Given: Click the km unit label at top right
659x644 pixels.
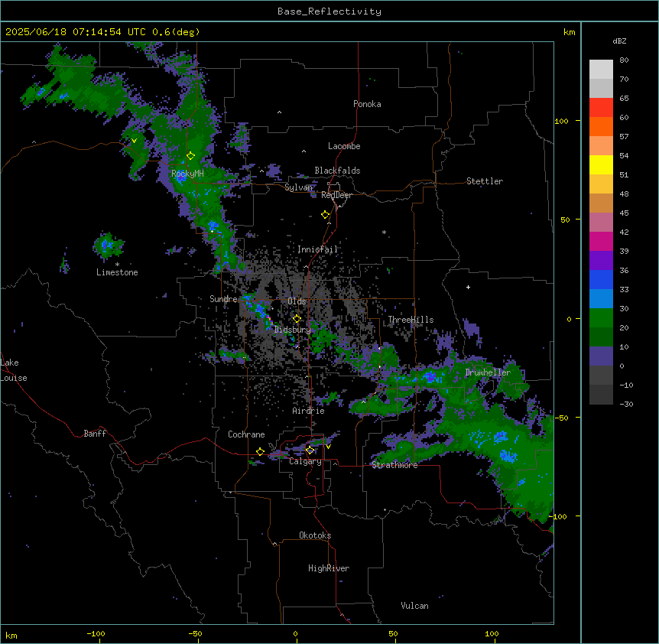Looking at the screenshot, I should (570, 32).
